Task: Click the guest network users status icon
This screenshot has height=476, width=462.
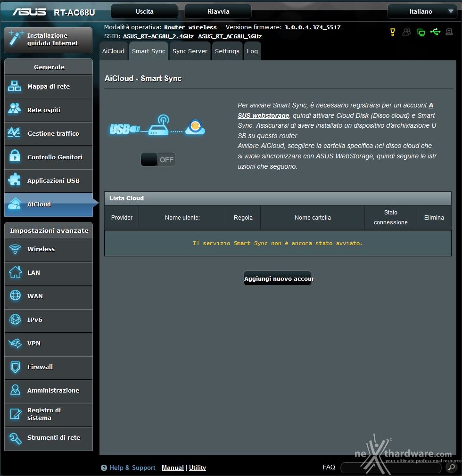Action: click(406, 32)
